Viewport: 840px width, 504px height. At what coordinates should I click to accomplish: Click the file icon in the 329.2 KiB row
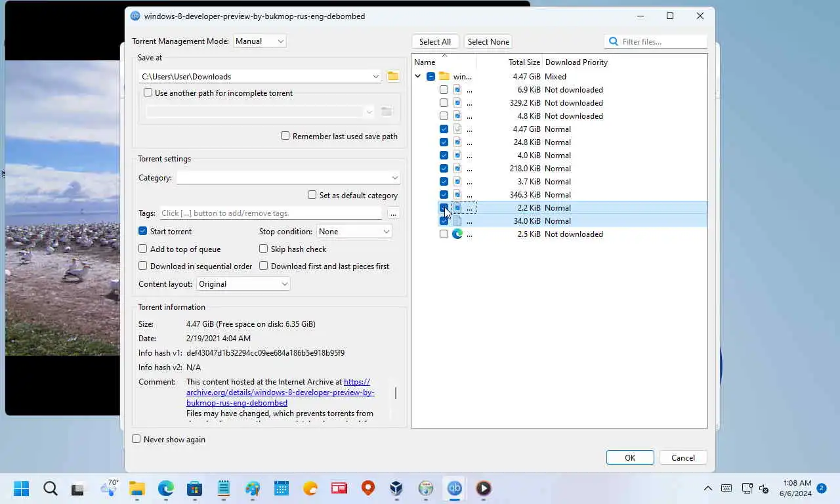(x=457, y=102)
